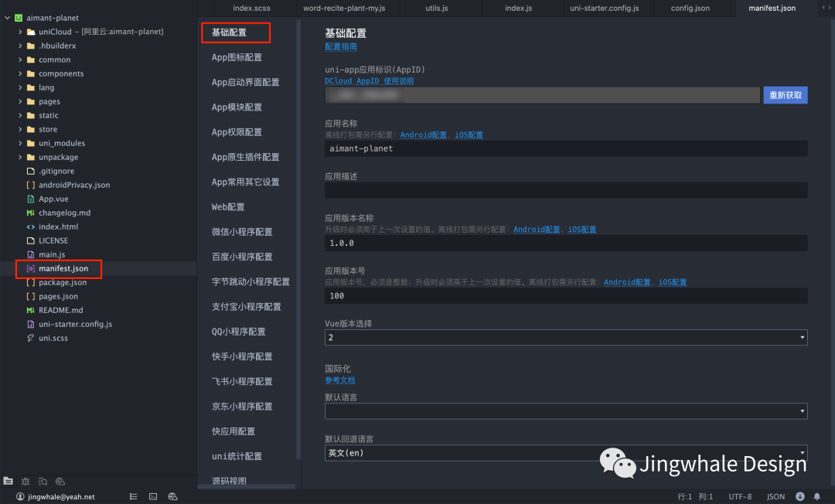Open the Vue版本选择 dropdown

click(x=800, y=337)
